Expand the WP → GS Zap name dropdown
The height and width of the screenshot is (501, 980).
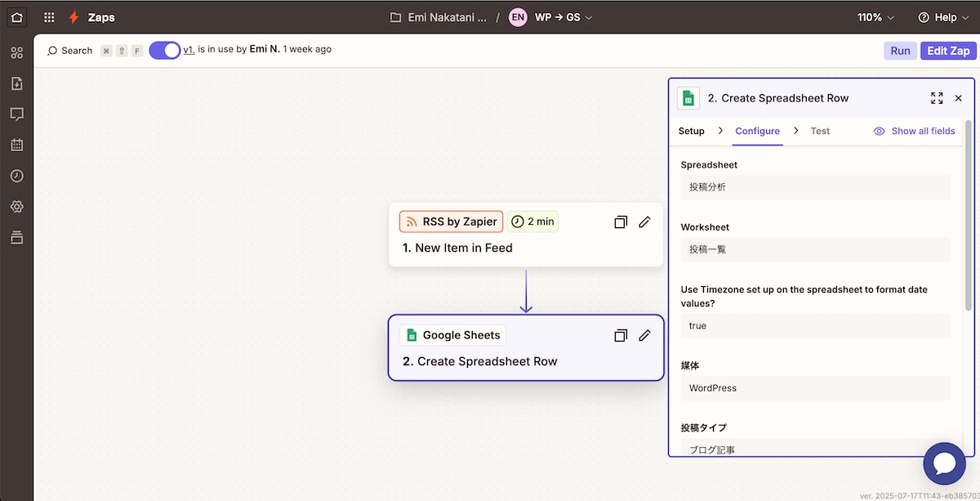(563, 17)
